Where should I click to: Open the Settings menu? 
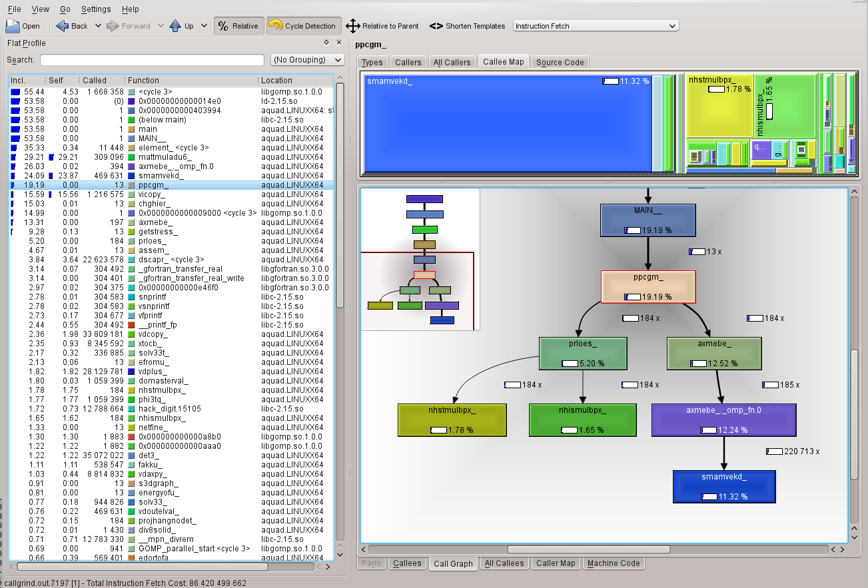(96, 9)
